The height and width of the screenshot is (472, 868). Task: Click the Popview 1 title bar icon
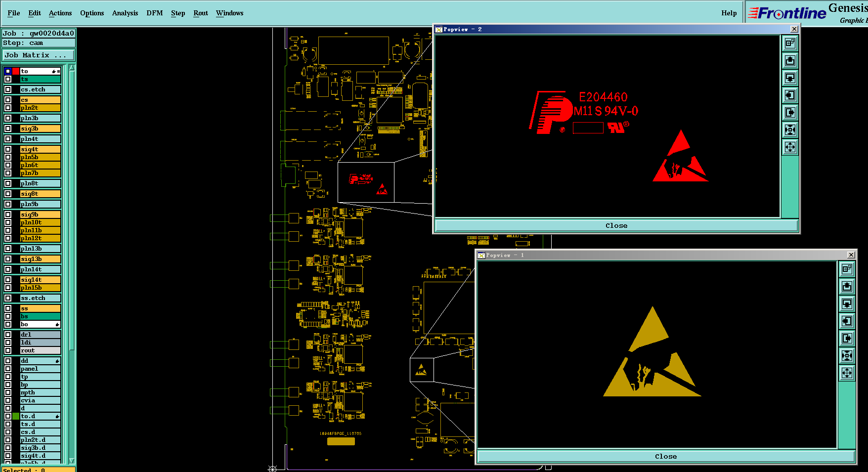coord(481,256)
